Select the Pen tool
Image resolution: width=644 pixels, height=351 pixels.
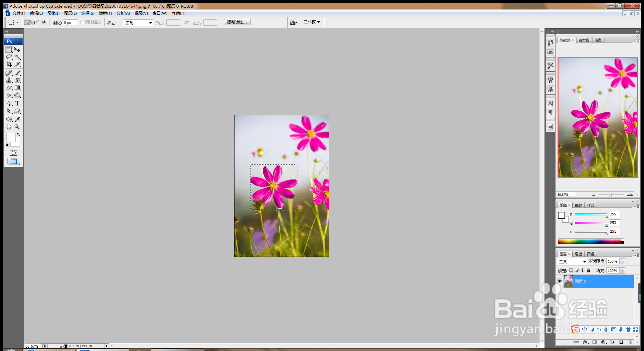click(9, 103)
